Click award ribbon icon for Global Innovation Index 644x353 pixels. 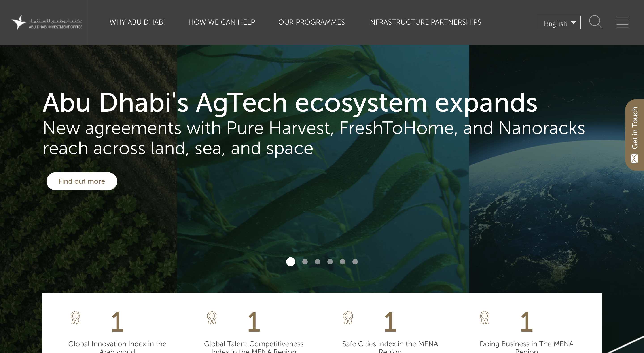click(x=75, y=318)
